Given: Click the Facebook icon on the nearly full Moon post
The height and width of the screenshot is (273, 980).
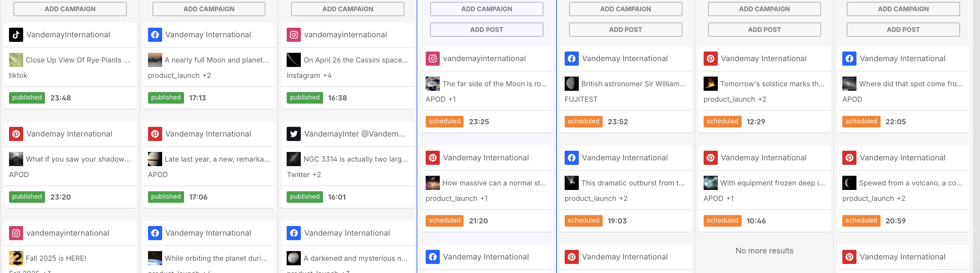Looking at the screenshot, I should click(155, 35).
